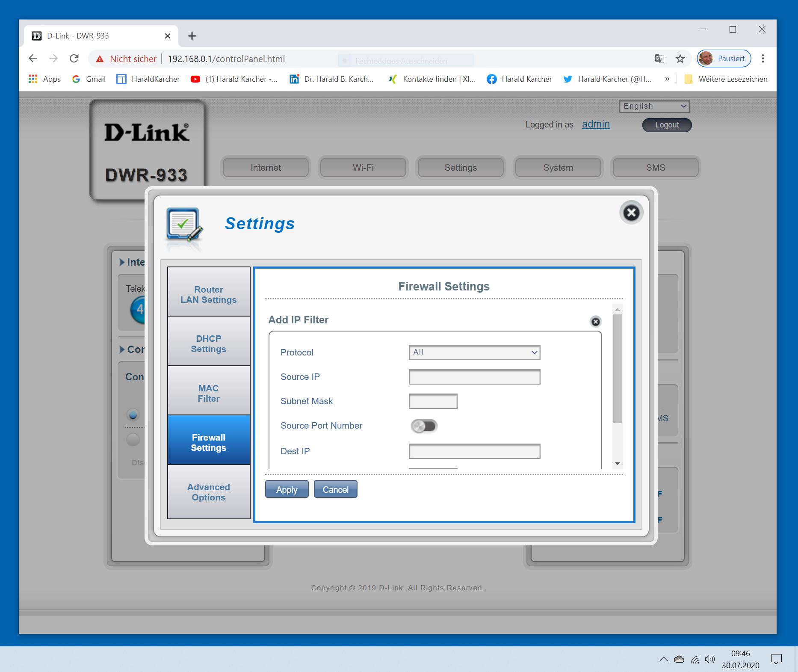Viewport: 798px width, 672px height.
Task: Click the Source IP input field
Action: (x=474, y=377)
